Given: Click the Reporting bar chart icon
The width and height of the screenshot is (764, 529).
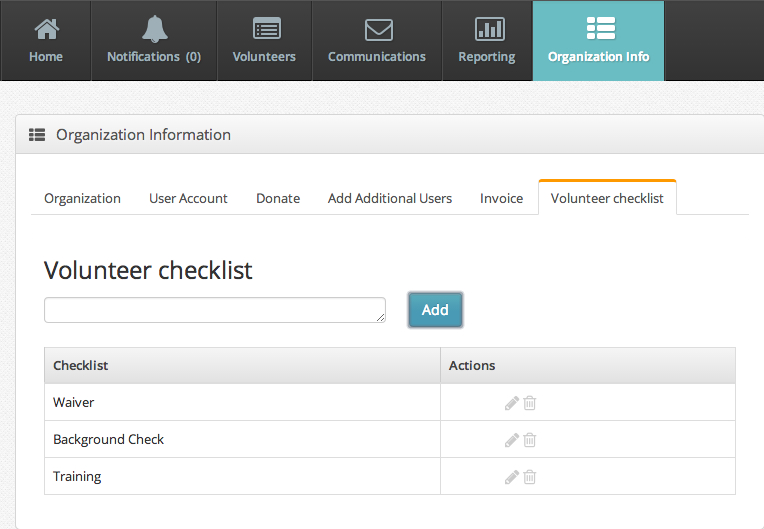Looking at the screenshot, I should point(490,29).
